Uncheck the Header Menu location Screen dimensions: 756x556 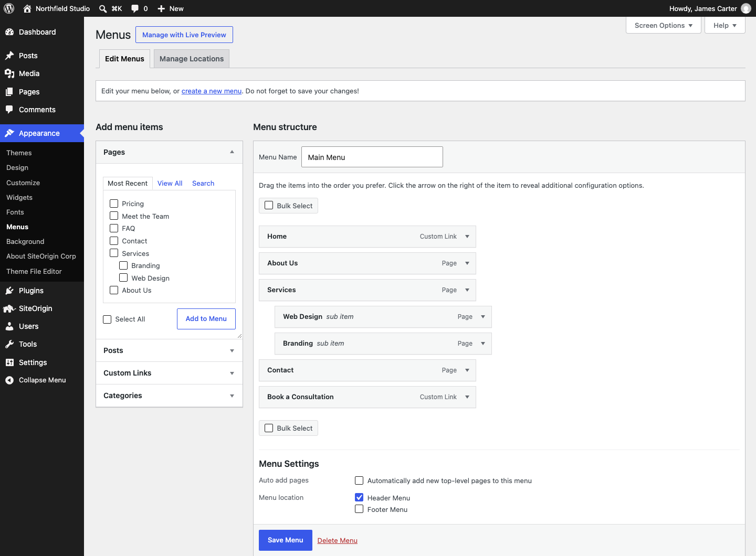(x=359, y=497)
